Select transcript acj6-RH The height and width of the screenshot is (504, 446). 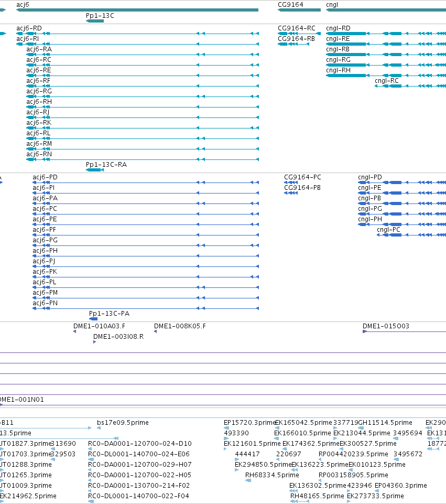pos(39,102)
